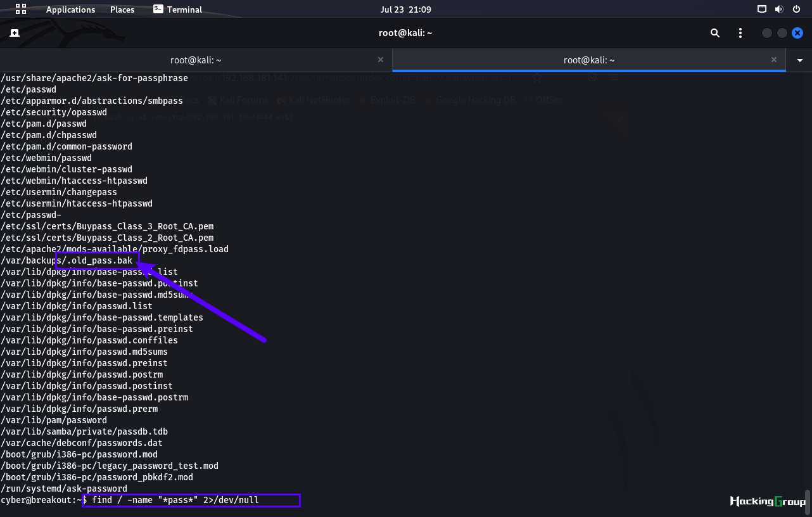Expand the tab list dropdown arrow
This screenshot has width=812, height=517.
coord(800,60)
